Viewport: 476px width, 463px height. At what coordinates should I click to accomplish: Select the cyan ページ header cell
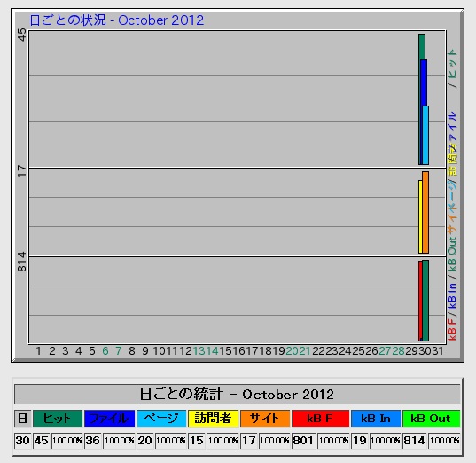(161, 418)
